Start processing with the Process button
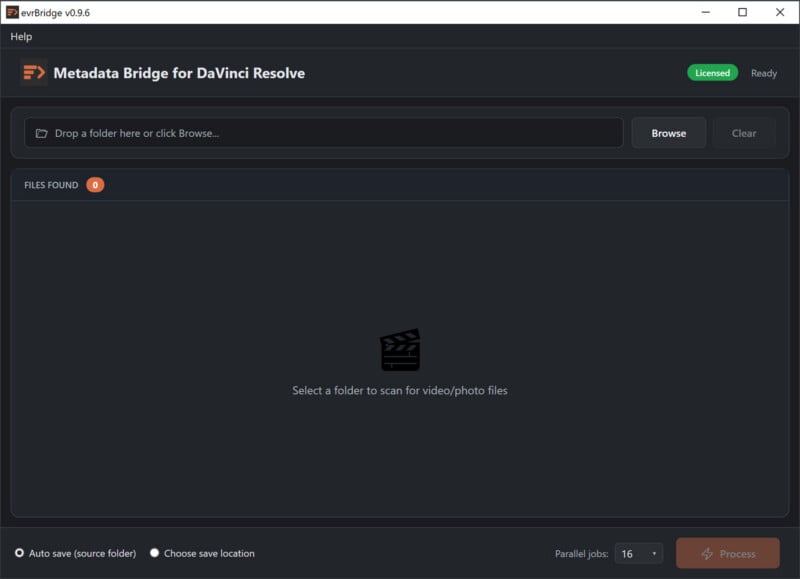The width and height of the screenshot is (800, 579). pyautogui.click(x=728, y=553)
